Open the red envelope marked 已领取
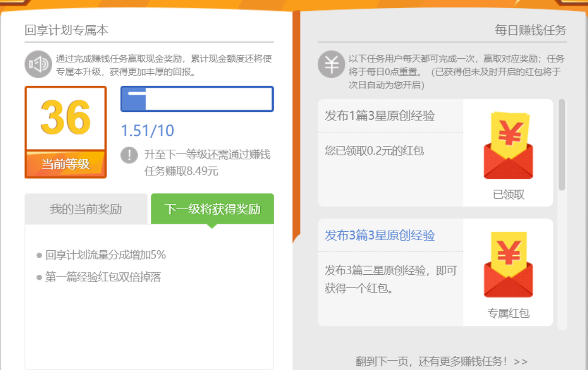This screenshot has height=370, width=588. click(x=508, y=146)
